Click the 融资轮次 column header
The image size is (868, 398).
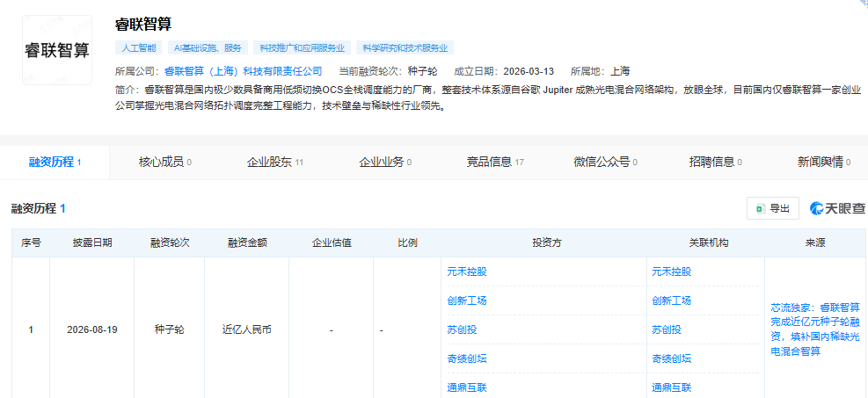point(170,242)
